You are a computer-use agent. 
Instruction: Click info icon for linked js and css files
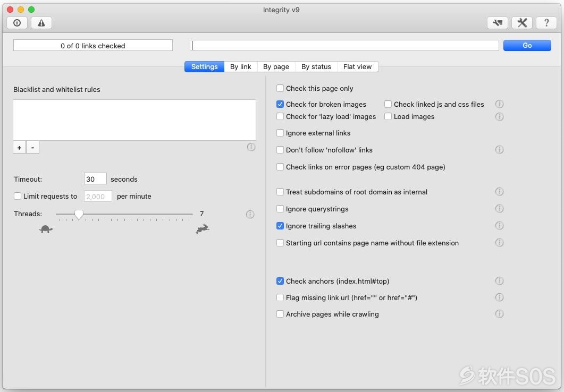[x=499, y=104]
